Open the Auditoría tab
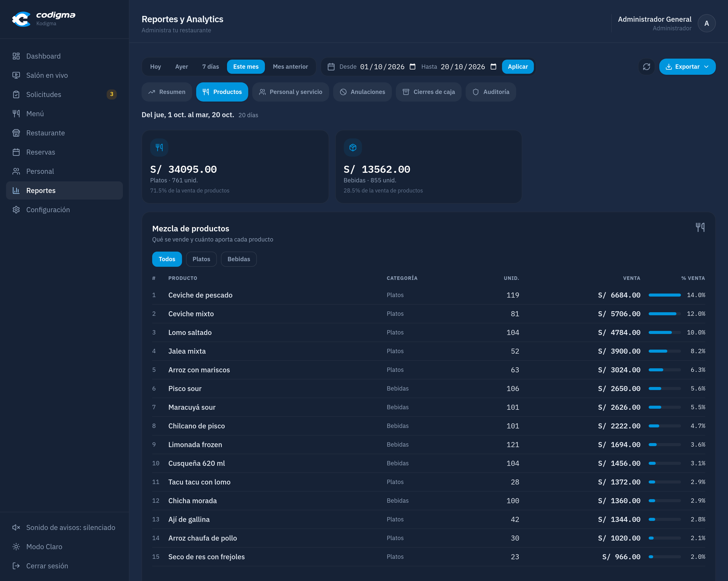The width and height of the screenshot is (728, 581). click(491, 92)
